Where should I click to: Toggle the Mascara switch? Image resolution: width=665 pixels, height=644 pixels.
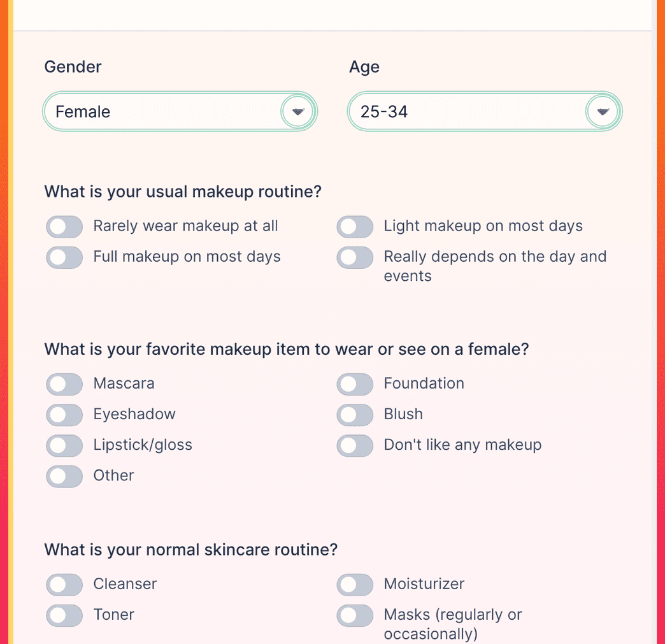(x=64, y=384)
